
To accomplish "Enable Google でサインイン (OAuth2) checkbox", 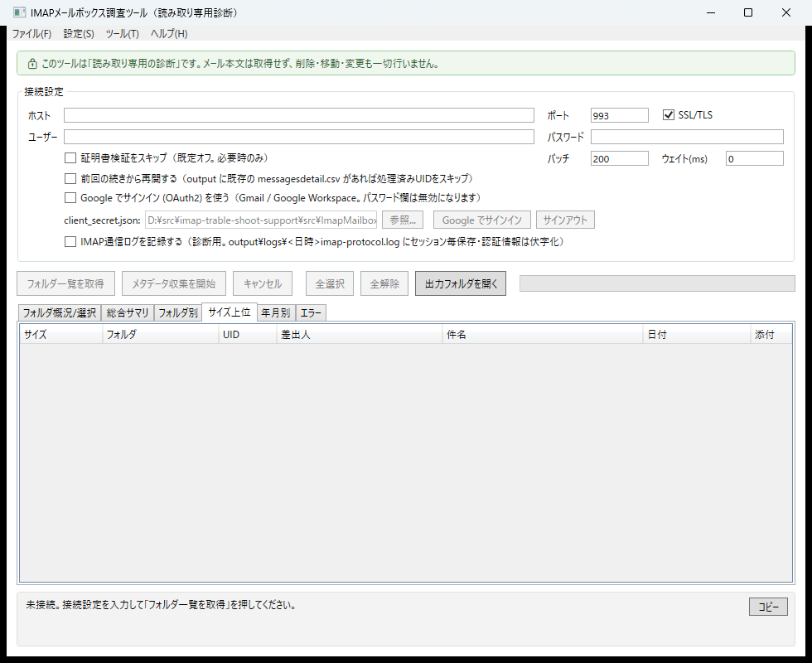I will coord(70,198).
